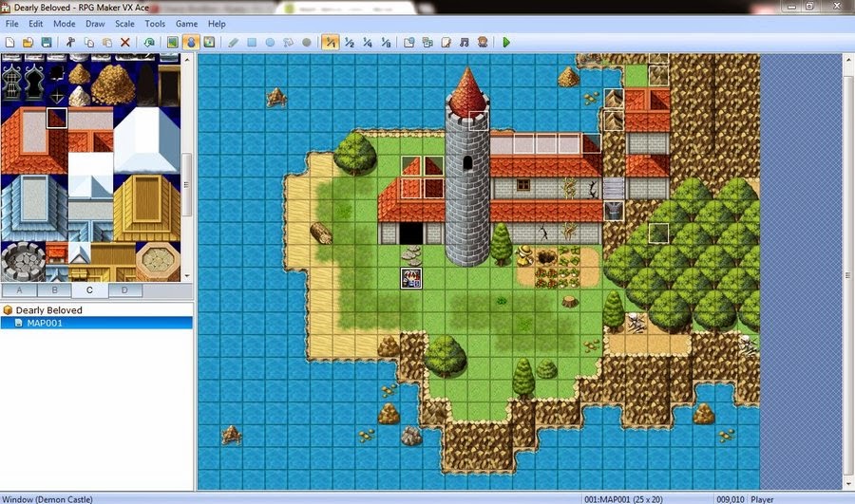The height and width of the screenshot is (504, 855).
Task: Open the Resource Manager icon
Action: 427,42
